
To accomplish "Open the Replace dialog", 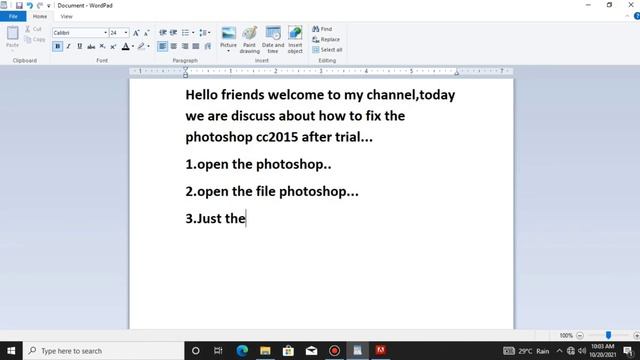I will tap(326, 39).
